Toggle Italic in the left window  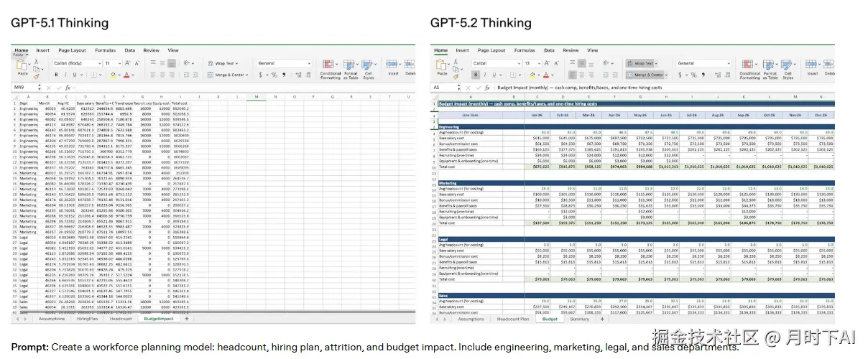click(65, 75)
